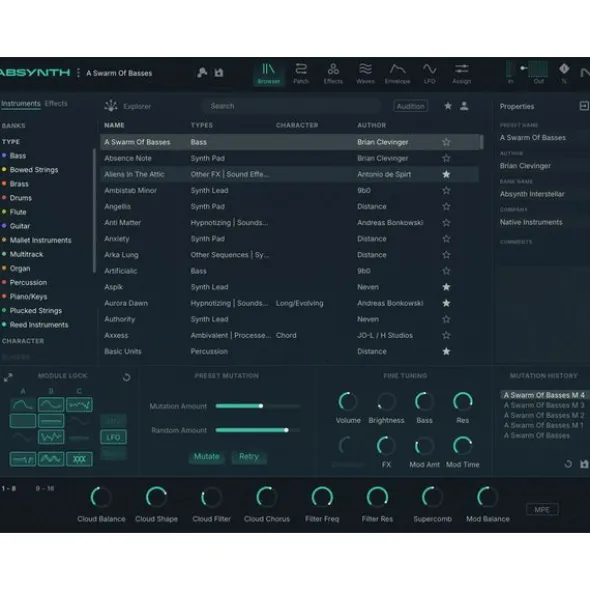Open the three-dot menu next to Absynth logo
The width and height of the screenshot is (590, 591).
tap(78, 73)
